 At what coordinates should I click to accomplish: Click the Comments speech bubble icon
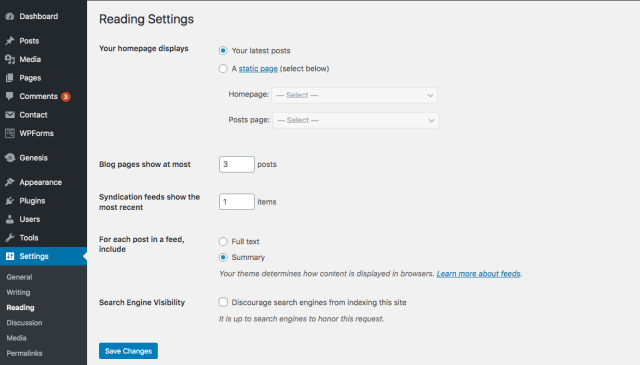point(10,96)
